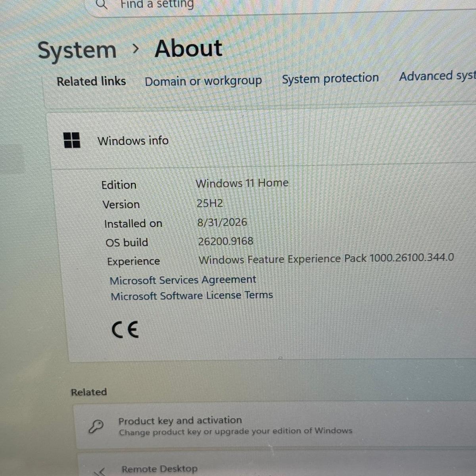The image size is (476, 476).
Task: Select the Windows 11 Home value
Action: pyautogui.click(x=242, y=183)
